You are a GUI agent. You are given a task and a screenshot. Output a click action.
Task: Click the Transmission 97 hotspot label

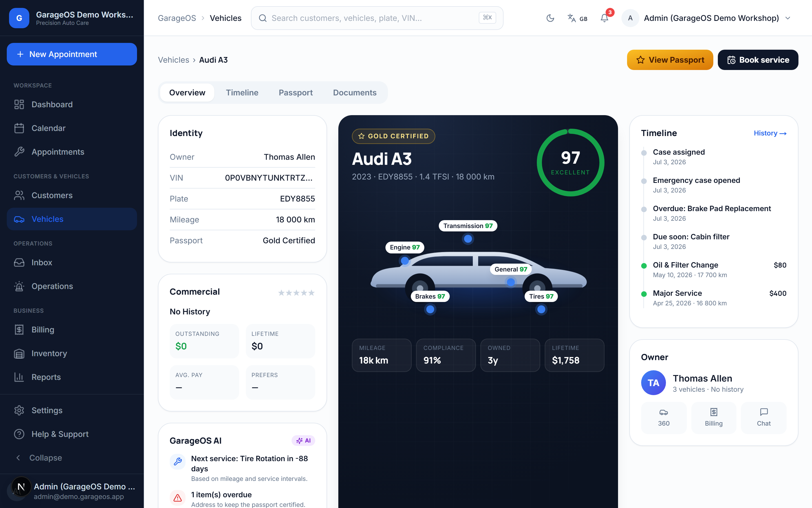[x=468, y=226]
